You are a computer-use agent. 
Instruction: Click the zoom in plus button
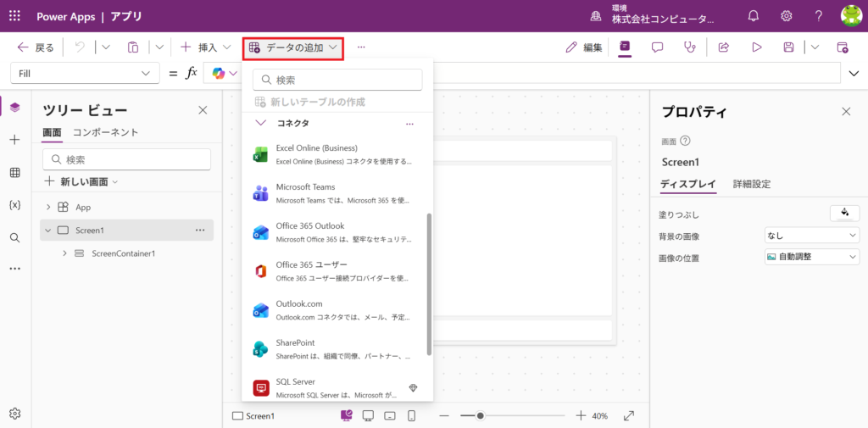[x=581, y=415]
